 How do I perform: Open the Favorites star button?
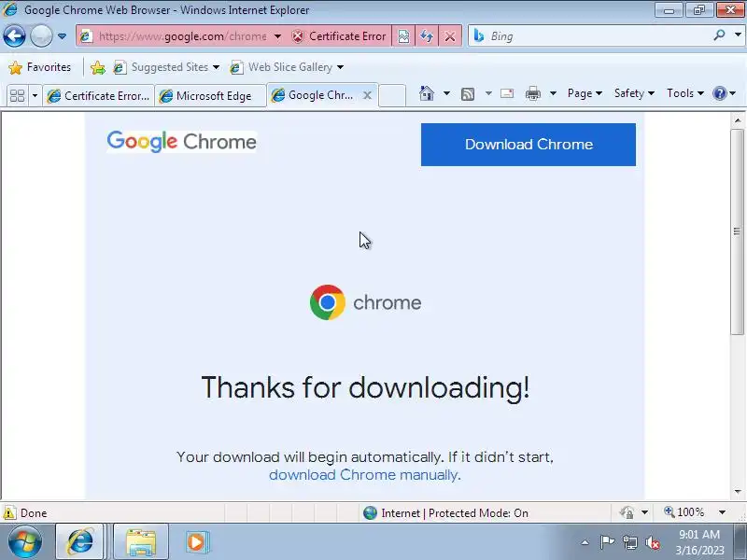(x=39, y=67)
